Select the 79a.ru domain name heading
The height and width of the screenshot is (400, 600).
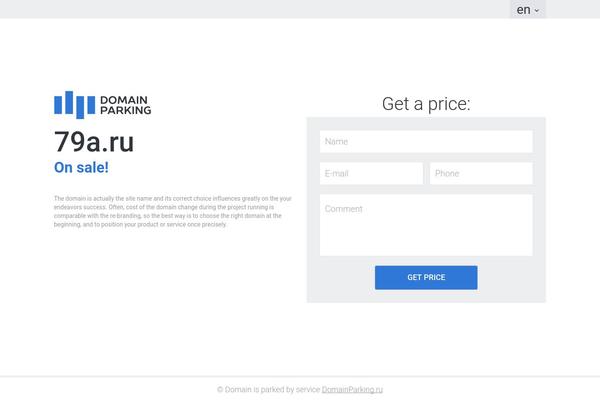coord(94,142)
